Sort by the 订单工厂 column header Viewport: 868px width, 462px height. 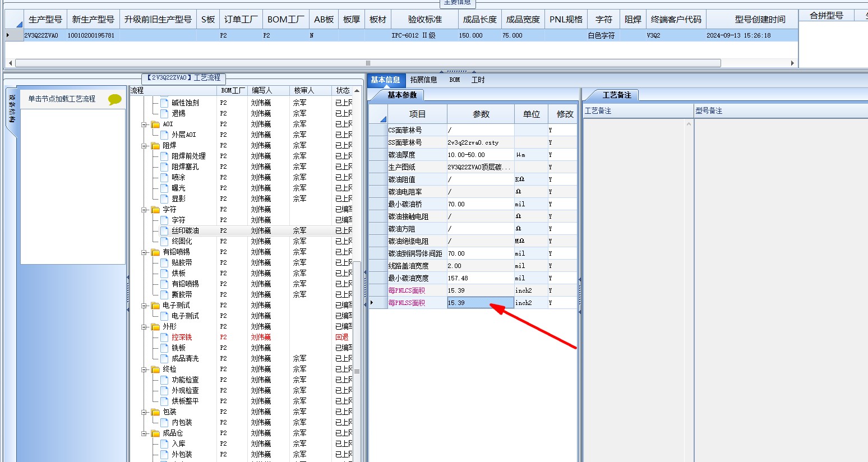coord(241,20)
